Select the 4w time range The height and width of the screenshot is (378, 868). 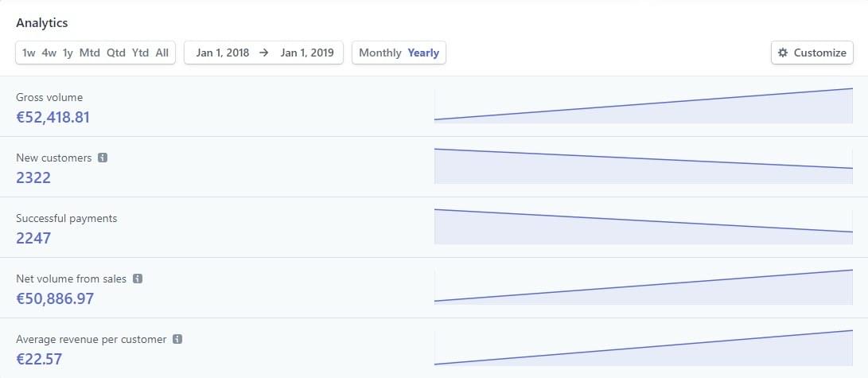(x=49, y=53)
